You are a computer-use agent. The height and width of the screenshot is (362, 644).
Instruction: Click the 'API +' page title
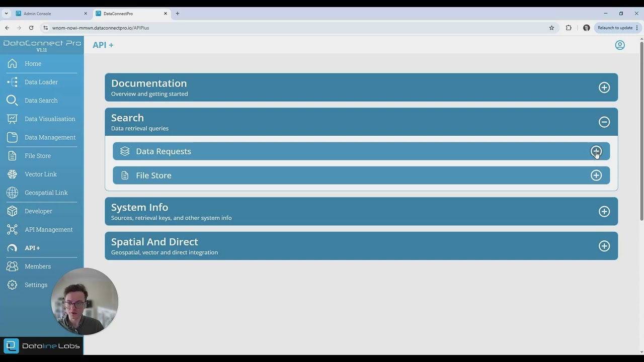click(x=103, y=45)
